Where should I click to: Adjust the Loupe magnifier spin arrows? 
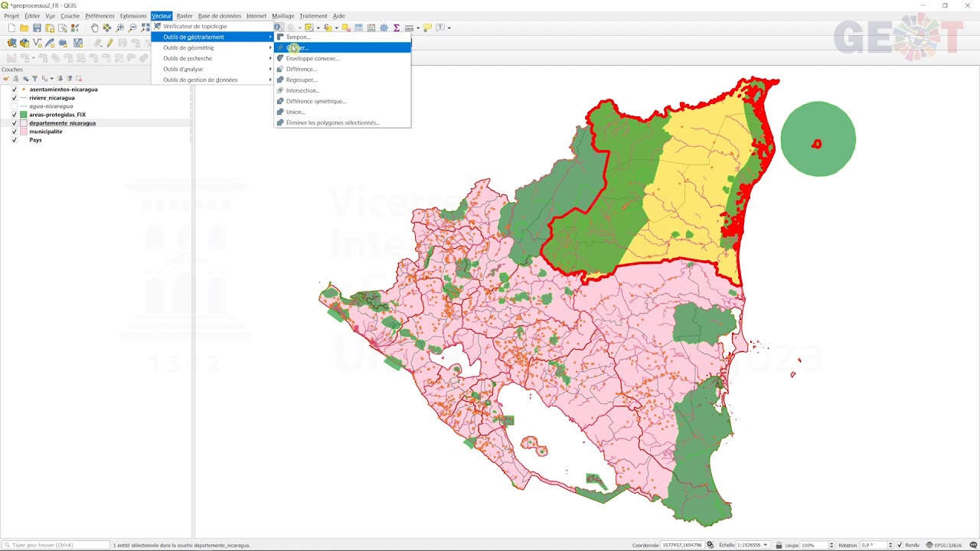(x=831, y=545)
